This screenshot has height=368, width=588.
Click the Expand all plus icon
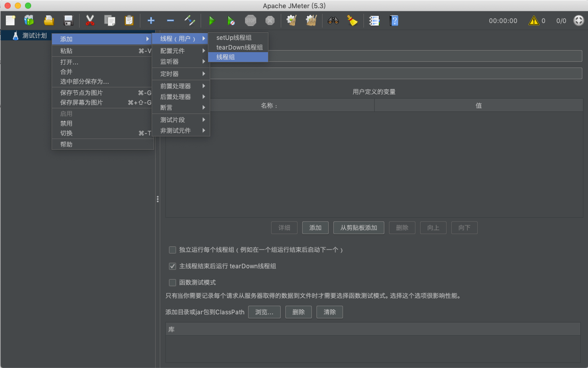coord(151,20)
